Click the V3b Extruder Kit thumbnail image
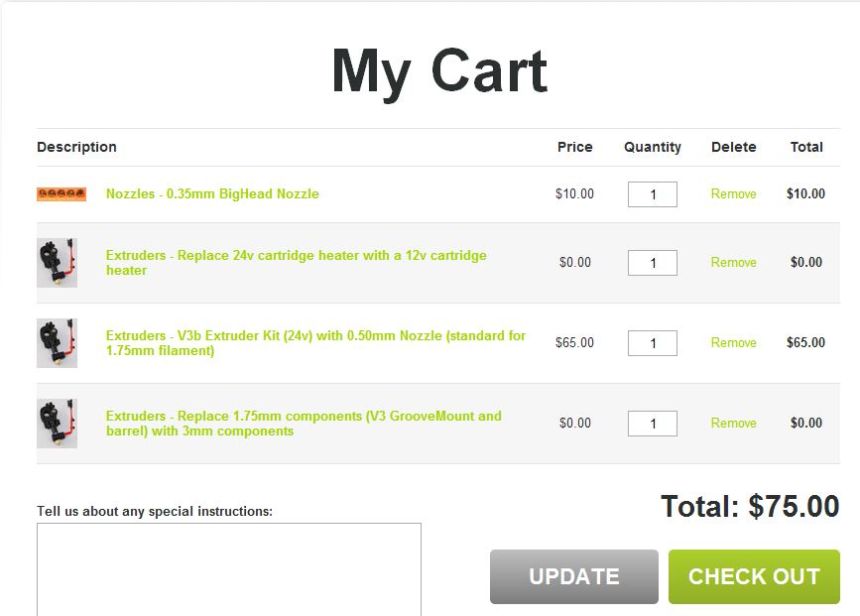This screenshot has width=860, height=616. click(57, 343)
